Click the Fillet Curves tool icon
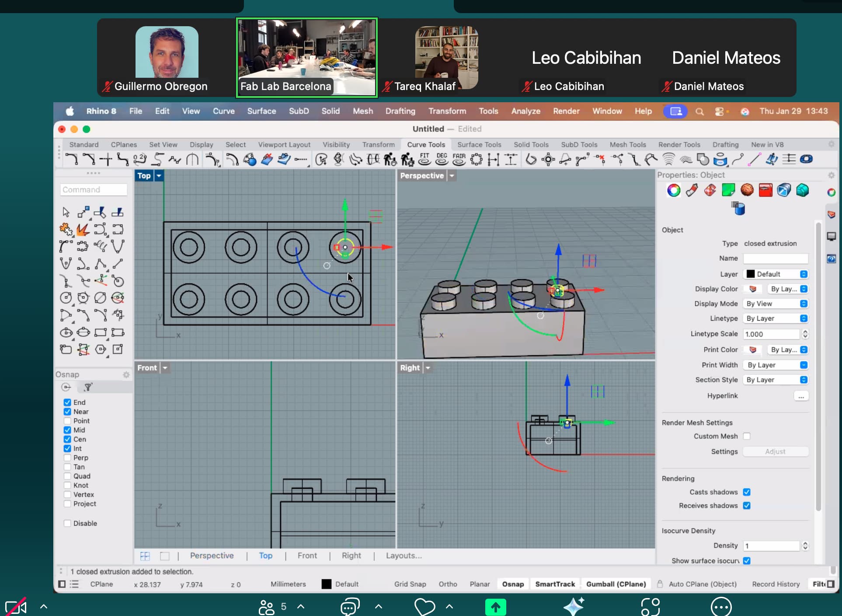The image size is (842, 616). (72, 159)
